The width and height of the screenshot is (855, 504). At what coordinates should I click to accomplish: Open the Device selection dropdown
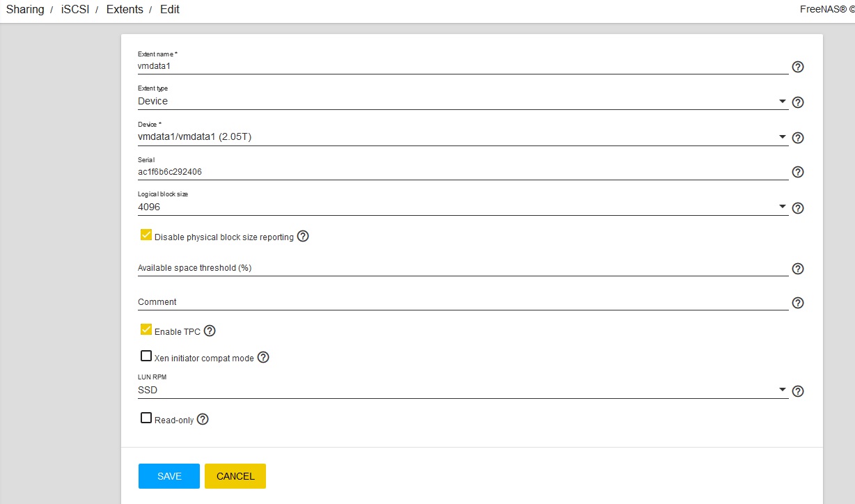click(463, 137)
